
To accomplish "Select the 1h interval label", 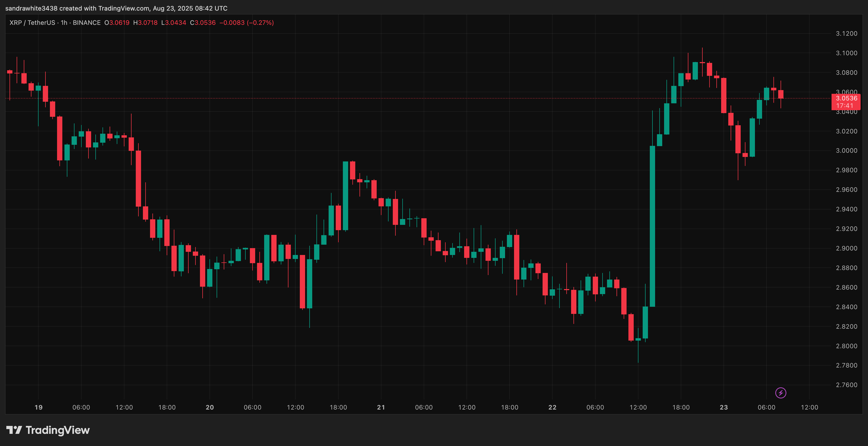I will [64, 22].
